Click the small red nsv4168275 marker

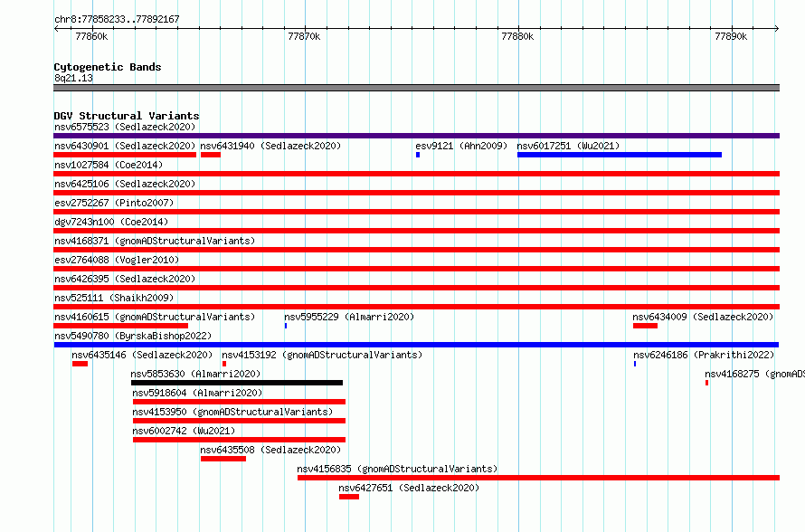pyautogui.click(x=707, y=383)
